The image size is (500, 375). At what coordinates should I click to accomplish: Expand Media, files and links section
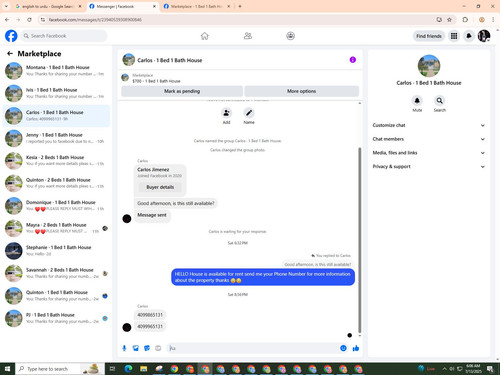coord(428,153)
